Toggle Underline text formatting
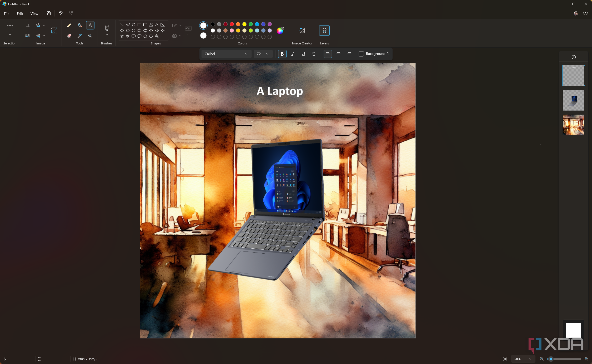592x364 pixels. pyautogui.click(x=303, y=54)
